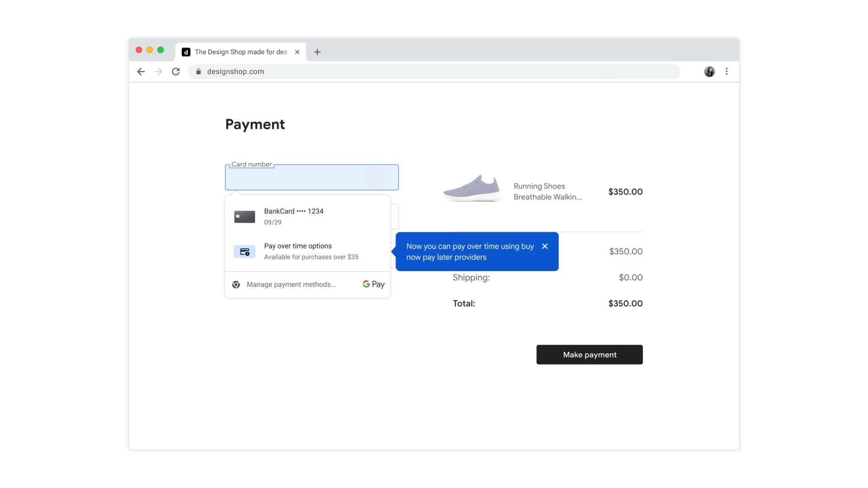Screen dimensions: 868x488
Task: Click the Google account avatar icon
Action: coord(709,71)
